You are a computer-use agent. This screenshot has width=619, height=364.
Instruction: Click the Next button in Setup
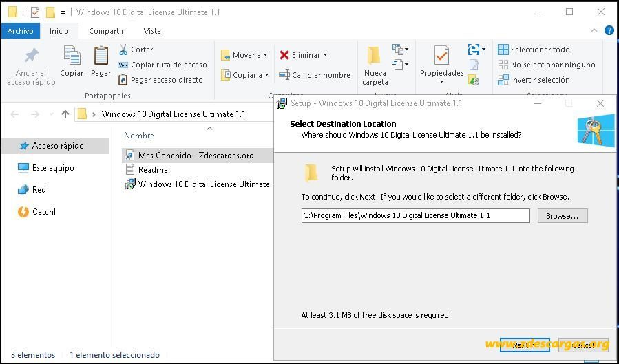click(524, 345)
